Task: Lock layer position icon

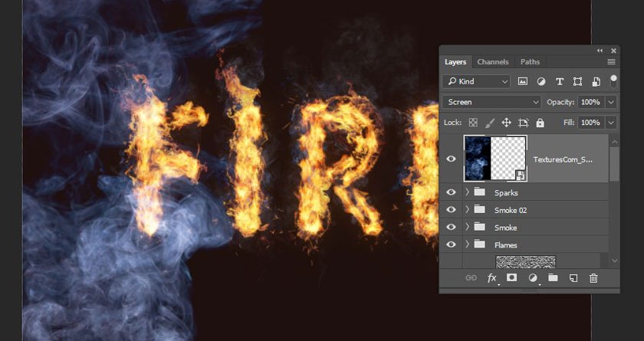Action: (x=507, y=123)
